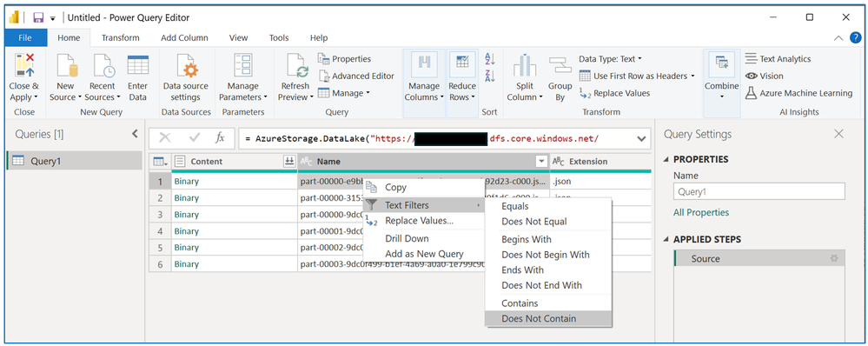Open Azure Machine Learning
868x346 pixels.
(x=798, y=93)
